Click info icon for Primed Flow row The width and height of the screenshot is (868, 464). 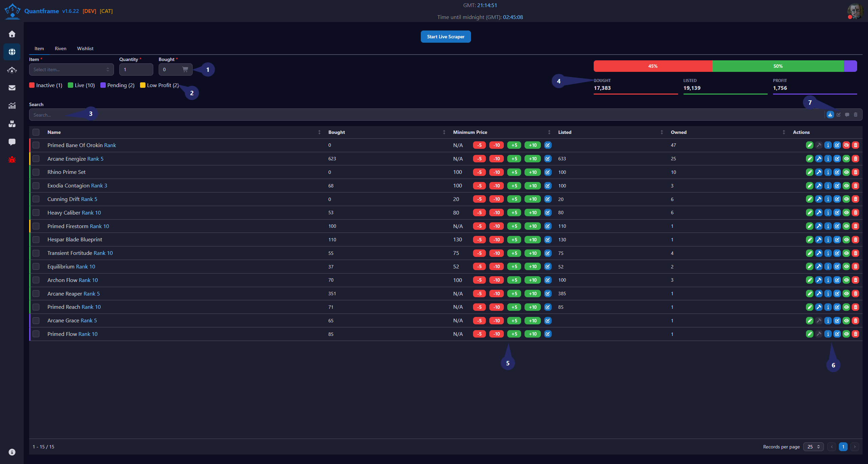[x=828, y=334]
